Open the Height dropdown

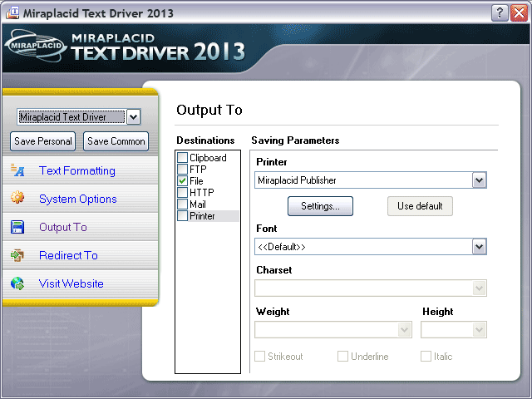click(x=454, y=329)
